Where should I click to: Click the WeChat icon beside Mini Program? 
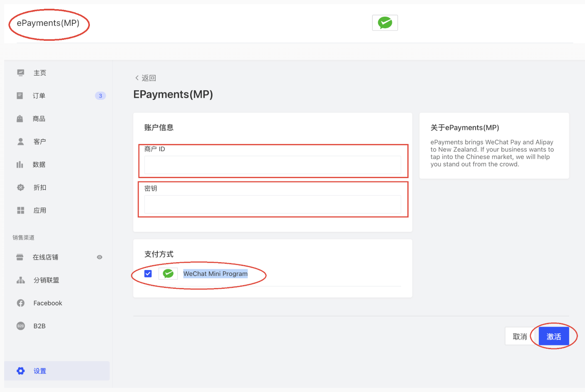pos(168,273)
